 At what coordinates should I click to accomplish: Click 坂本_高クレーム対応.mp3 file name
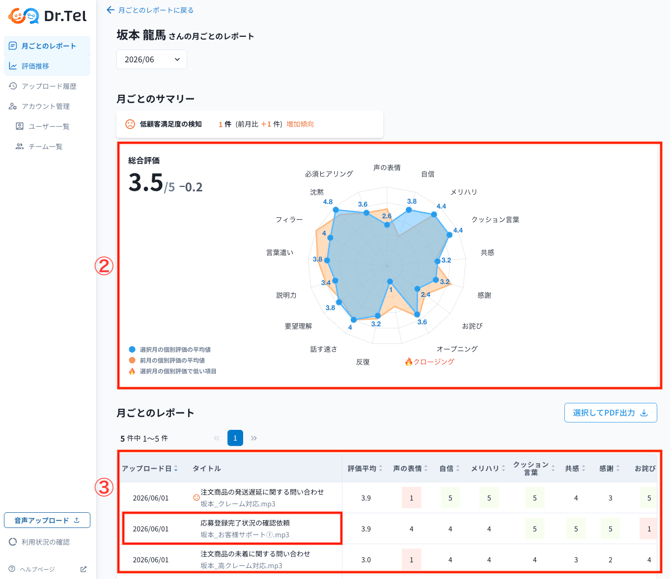click(x=241, y=565)
